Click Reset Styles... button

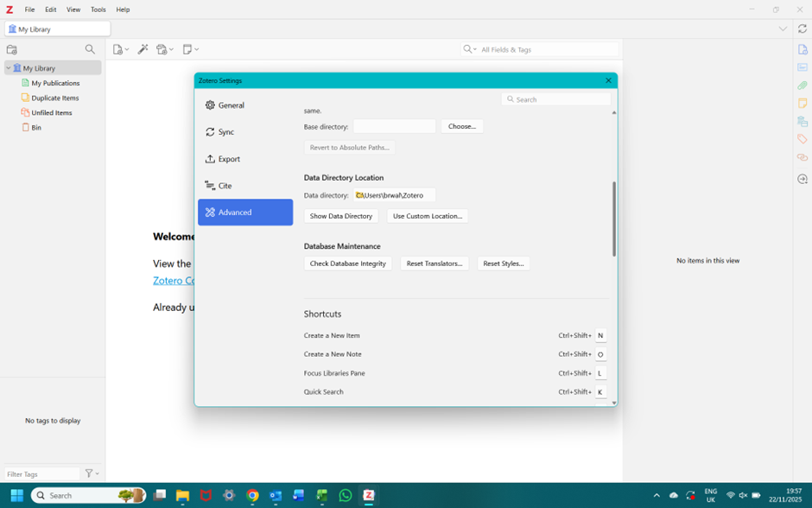(504, 264)
